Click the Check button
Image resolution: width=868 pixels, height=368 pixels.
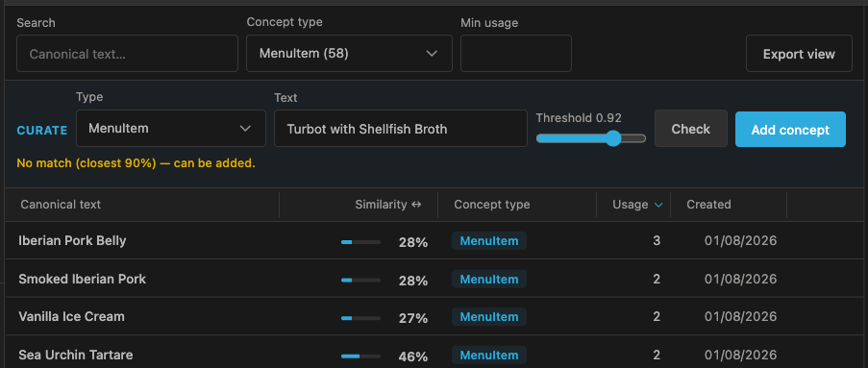click(690, 129)
